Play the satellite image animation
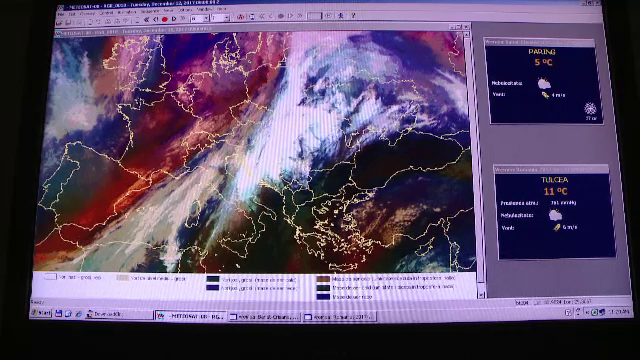This screenshot has width=640, height=360. (x=174, y=19)
